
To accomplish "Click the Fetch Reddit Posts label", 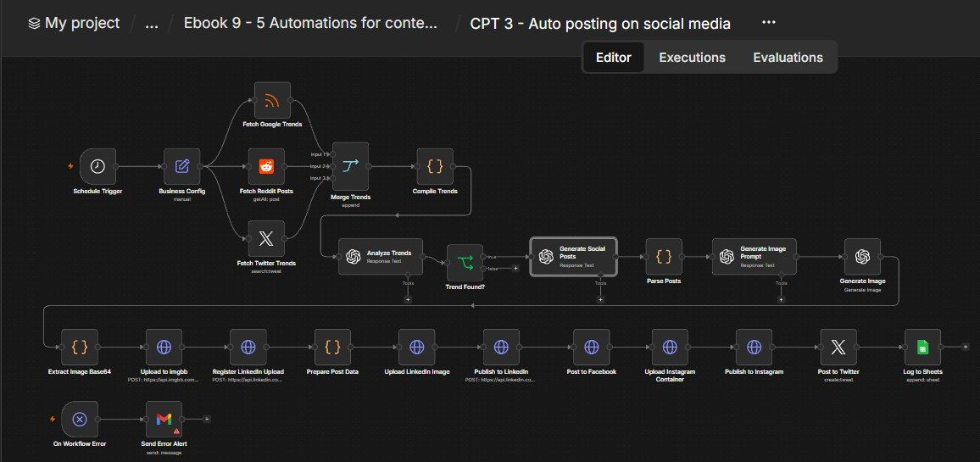I will pos(266,192).
